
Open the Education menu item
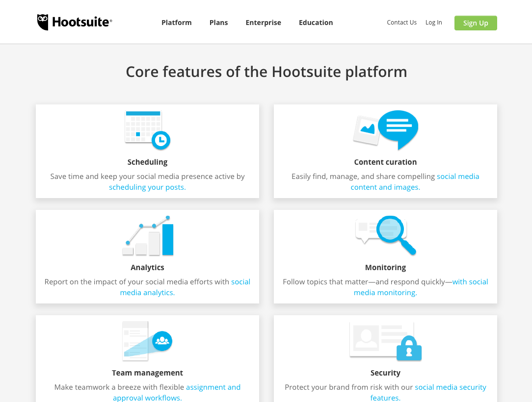click(316, 23)
